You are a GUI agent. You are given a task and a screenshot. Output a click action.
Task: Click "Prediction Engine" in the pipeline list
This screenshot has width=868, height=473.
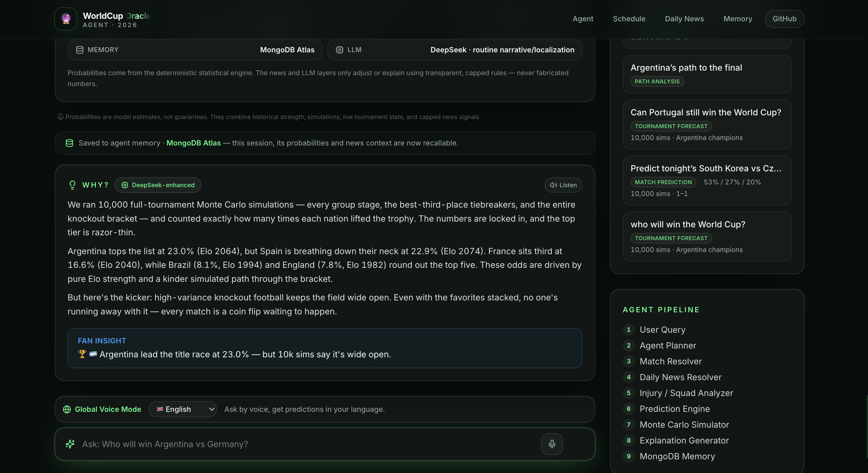pyautogui.click(x=674, y=409)
